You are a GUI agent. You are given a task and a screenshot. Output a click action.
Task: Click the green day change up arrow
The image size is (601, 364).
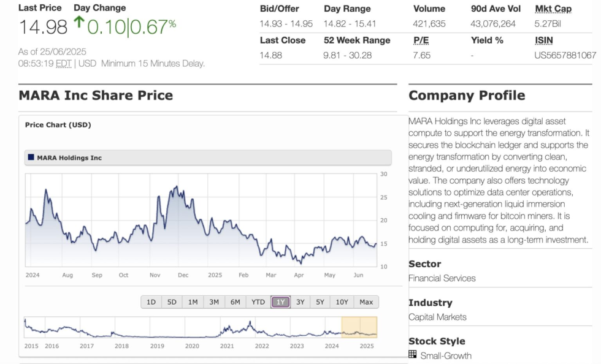point(78,23)
